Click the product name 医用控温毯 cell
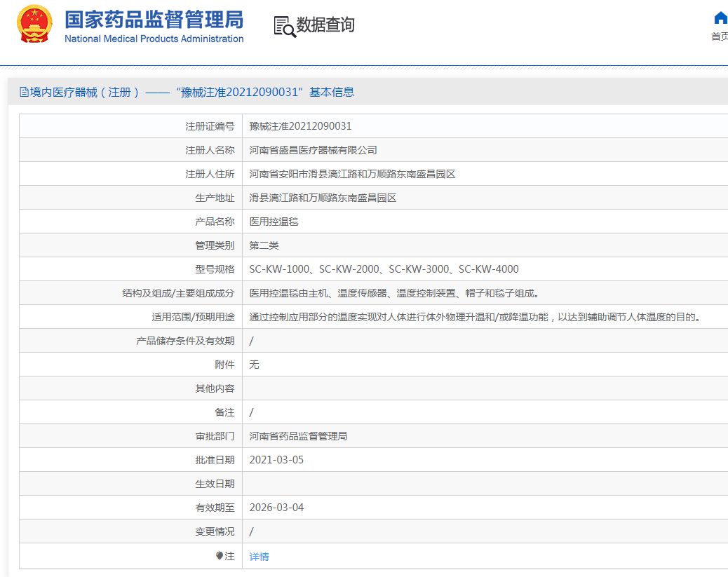Screen dimensions: 728x577 274,222
